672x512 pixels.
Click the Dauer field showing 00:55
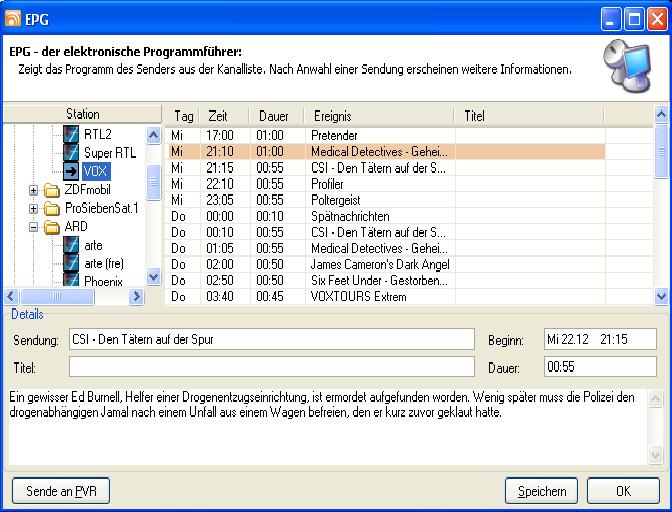(600, 367)
